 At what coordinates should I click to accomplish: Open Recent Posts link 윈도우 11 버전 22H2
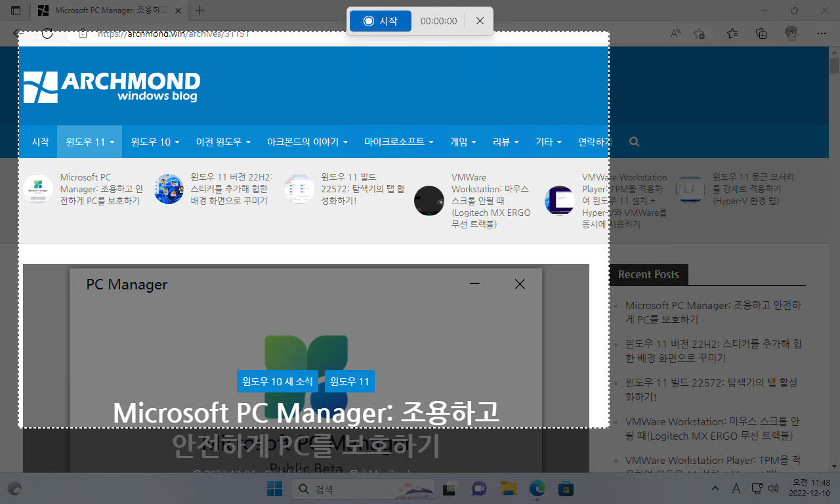[x=713, y=351]
